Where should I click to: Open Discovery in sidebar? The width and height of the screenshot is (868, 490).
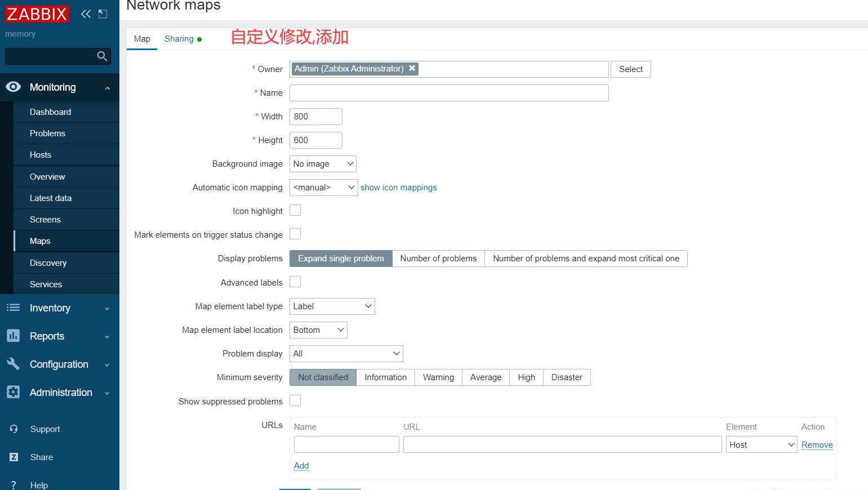click(x=66, y=262)
